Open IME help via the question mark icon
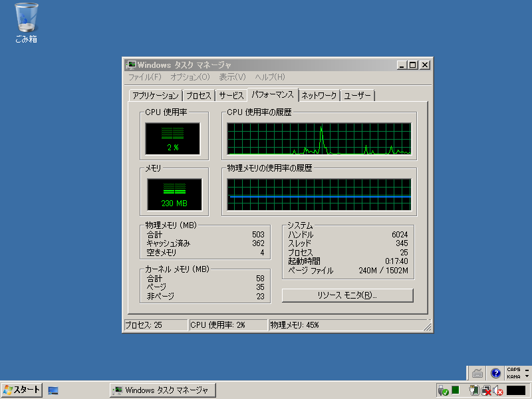The width and height of the screenshot is (532, 399). point(495,374)
